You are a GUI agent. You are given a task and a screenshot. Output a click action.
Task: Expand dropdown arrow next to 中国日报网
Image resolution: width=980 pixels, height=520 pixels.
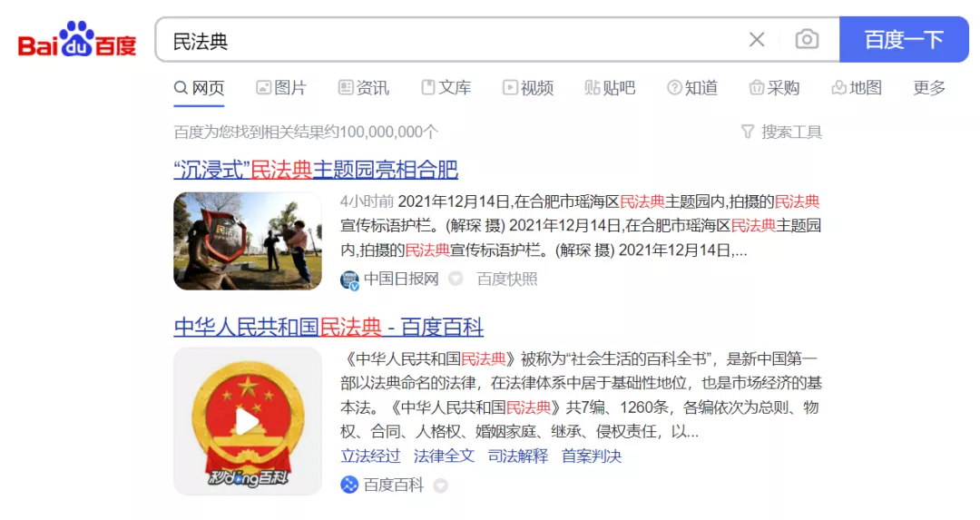(x=456, y=280)
